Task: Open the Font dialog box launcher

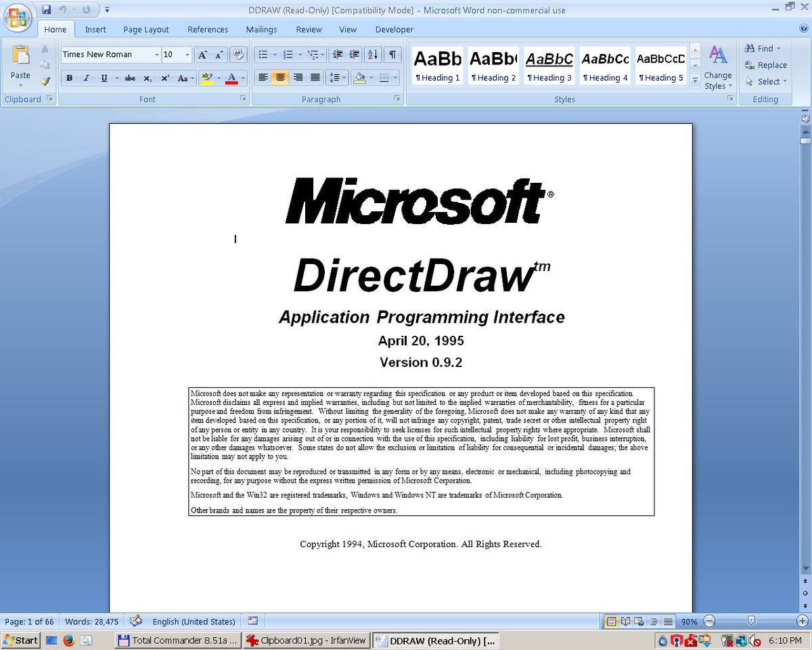Action: click(x=244, y=99)
